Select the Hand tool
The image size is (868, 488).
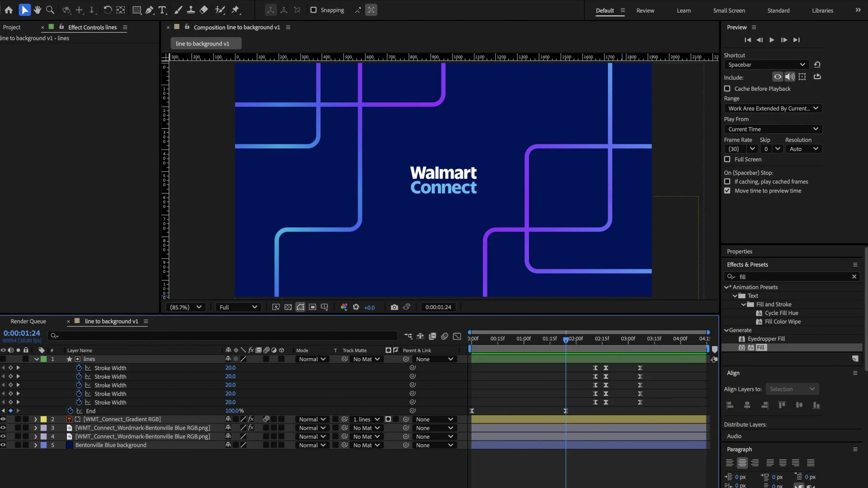coord(38,10)
